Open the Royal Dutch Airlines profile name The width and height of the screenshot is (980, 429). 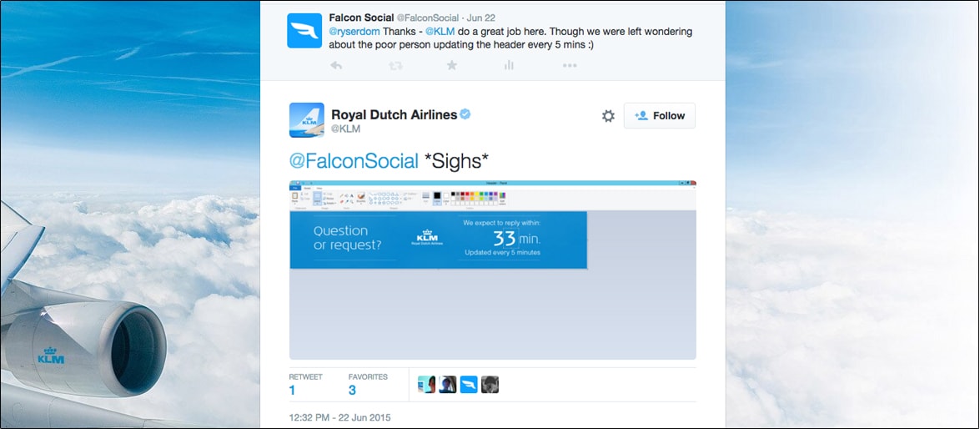coord(394,115)
